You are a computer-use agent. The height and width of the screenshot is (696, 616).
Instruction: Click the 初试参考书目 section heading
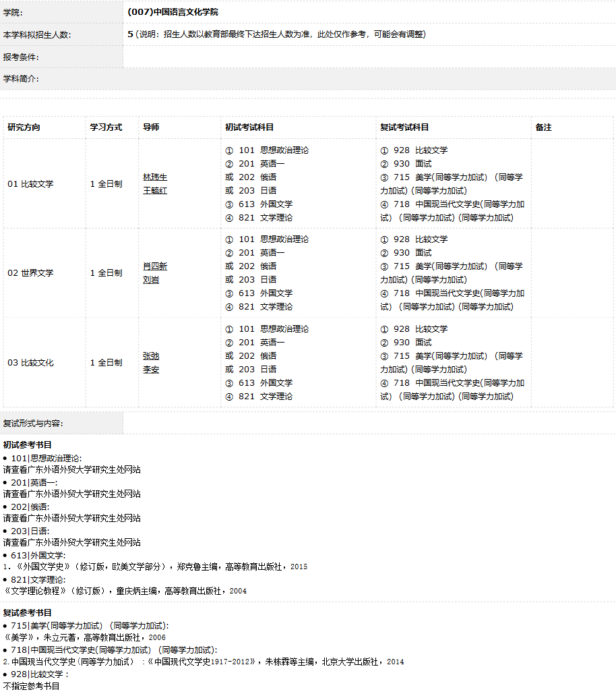point(27,445)
